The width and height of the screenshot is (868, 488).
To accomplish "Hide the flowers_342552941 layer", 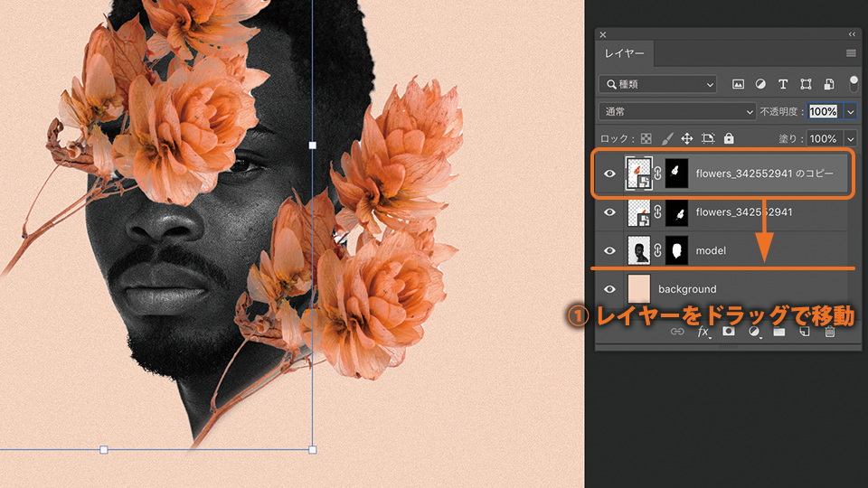I will click(x=609, y=211).
